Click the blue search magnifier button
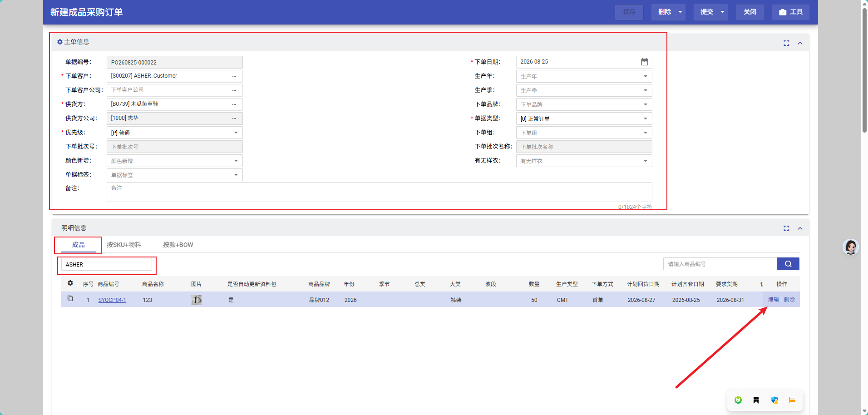This screenshot has height=415, width=868. (788, 264)
